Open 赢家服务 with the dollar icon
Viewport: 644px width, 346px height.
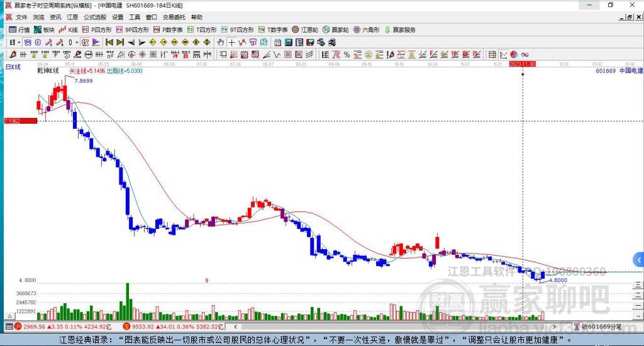click(400, 30)
